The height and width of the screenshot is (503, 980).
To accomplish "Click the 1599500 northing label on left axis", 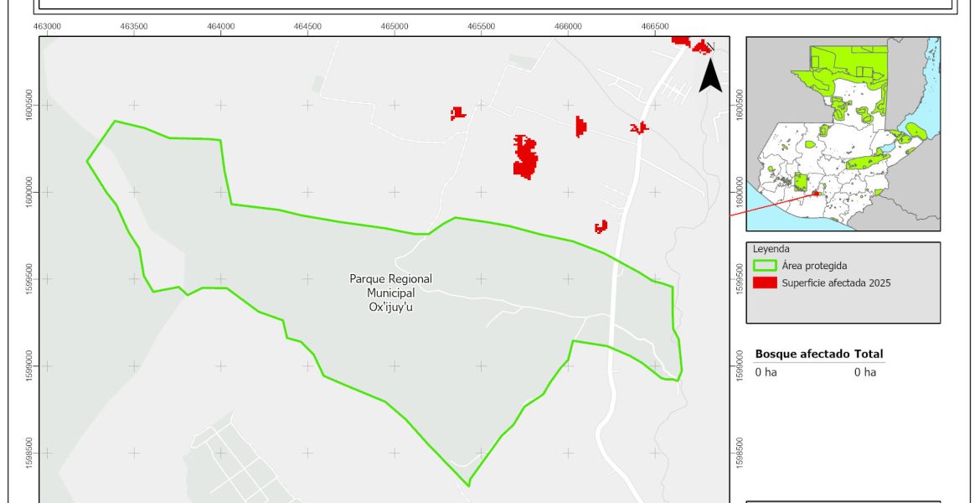I will (30, 278).
